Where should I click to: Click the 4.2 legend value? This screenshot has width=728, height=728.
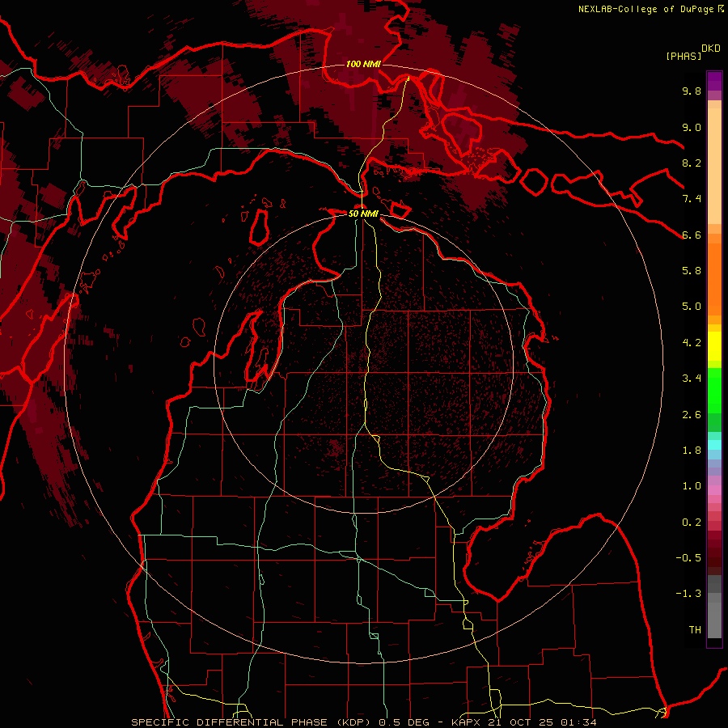(692, 343)
